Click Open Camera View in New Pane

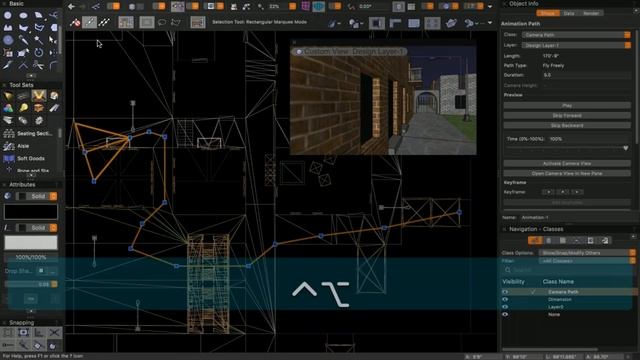click(x=567, y=173)
